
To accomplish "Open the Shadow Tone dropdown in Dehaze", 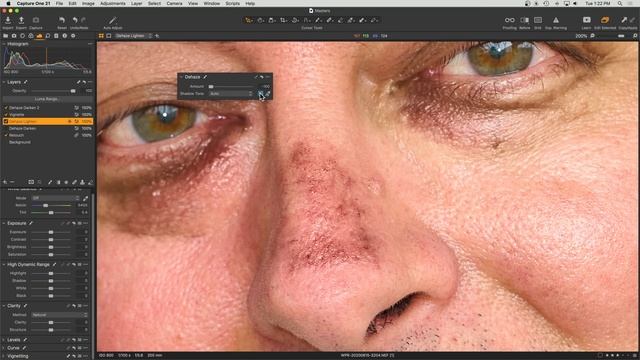I will pos(231,94).
